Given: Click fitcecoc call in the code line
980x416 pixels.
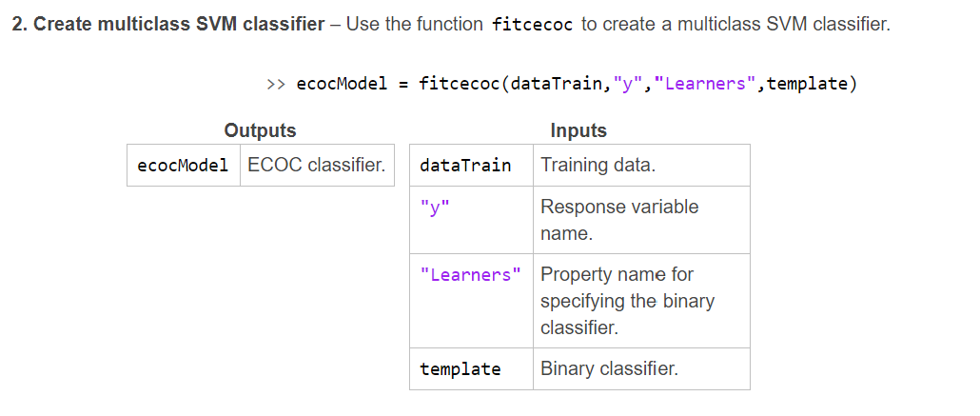Looking at the screenshot, I should coord(460,84).
